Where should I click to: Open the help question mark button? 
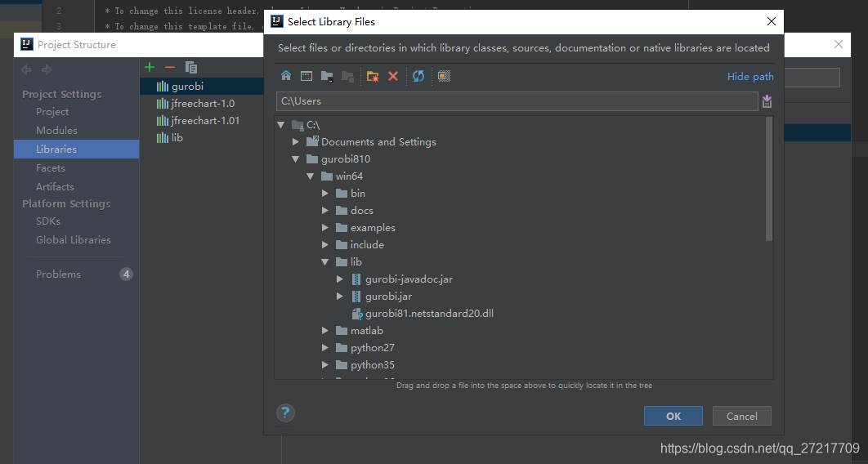tap(285, 413)
